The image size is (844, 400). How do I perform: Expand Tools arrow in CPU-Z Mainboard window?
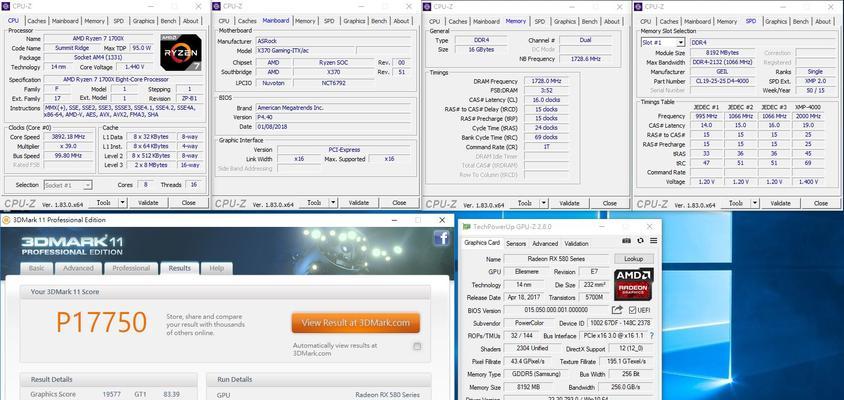[333, 203]
